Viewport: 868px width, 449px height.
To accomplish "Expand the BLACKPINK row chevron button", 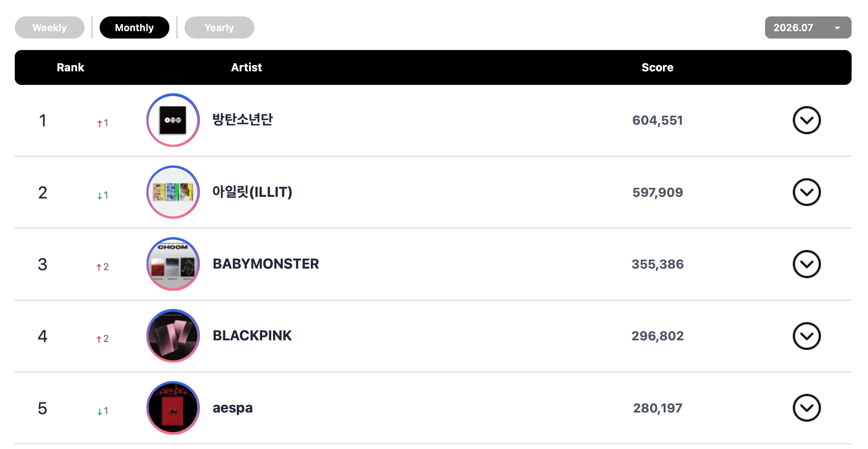I will click(x=806, y=336).
